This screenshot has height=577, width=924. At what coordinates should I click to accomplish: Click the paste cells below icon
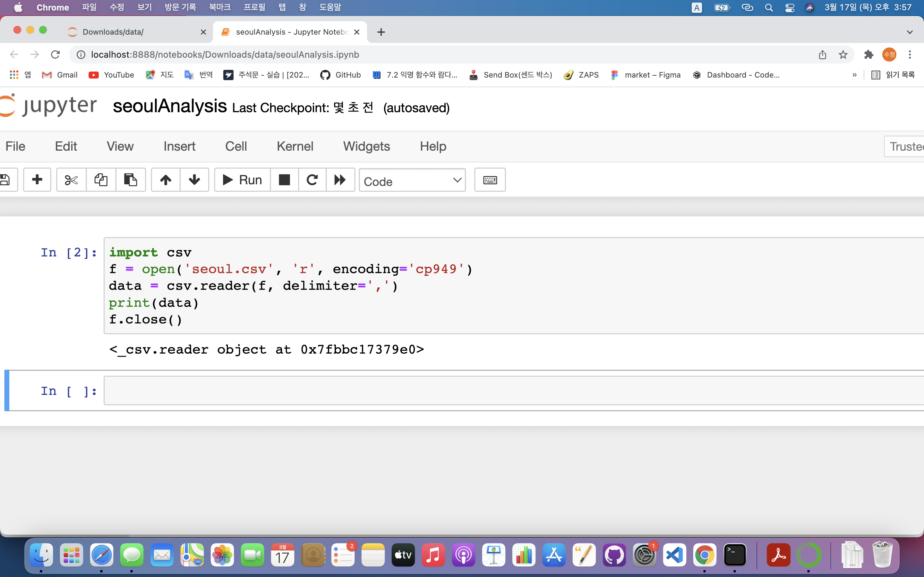tap(130, 180)
